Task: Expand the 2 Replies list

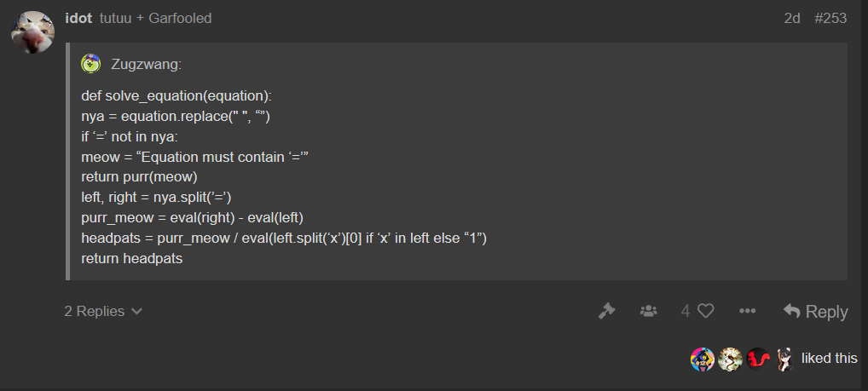Action: pyautogui.click(x=103, y=312)
